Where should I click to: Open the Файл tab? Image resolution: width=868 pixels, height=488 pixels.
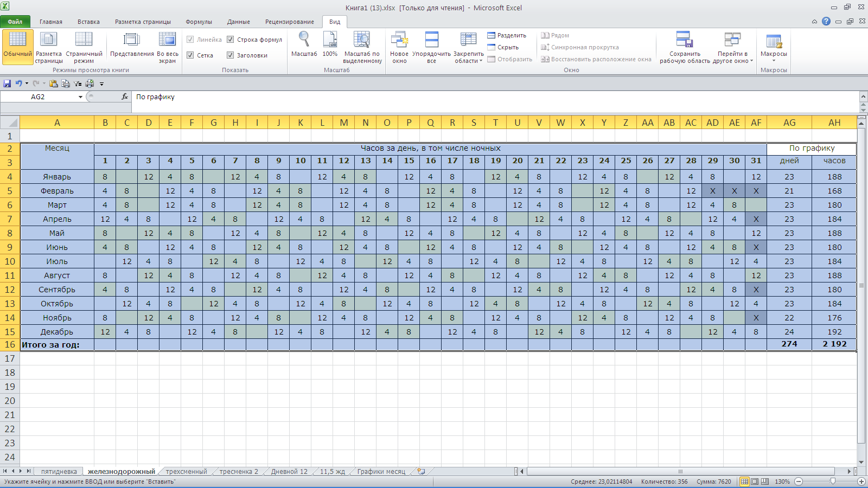point(15,22)
